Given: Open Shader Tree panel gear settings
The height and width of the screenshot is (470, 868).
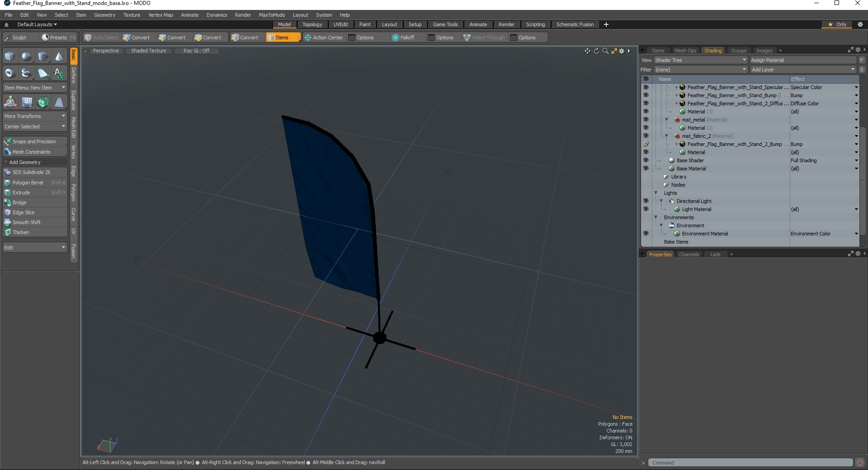Looking at the screenshot, I should [858, 50].
